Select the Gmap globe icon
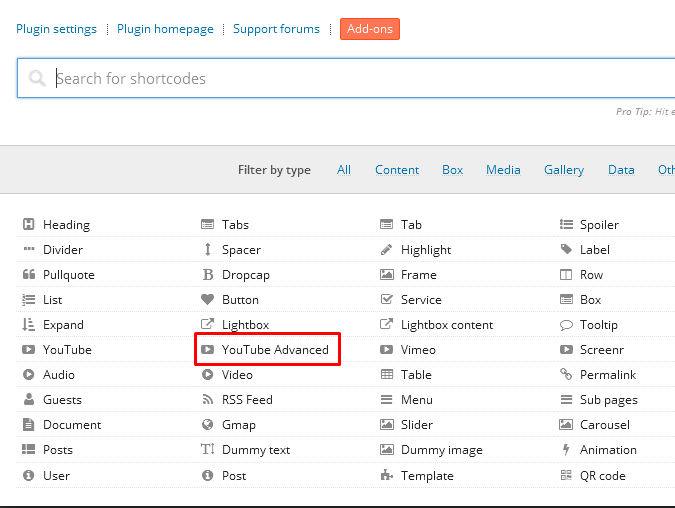The height and width of the screenshot is (508, 675). 208,425
